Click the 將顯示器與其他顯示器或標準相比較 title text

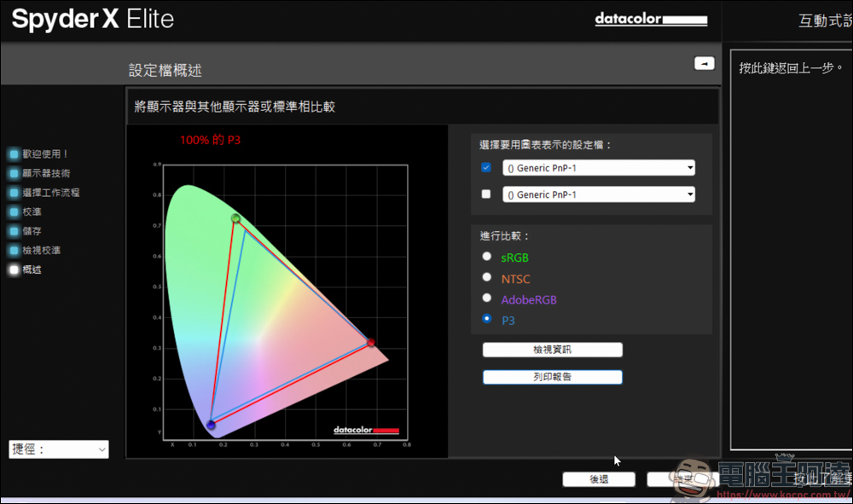(x=235, y=107)
